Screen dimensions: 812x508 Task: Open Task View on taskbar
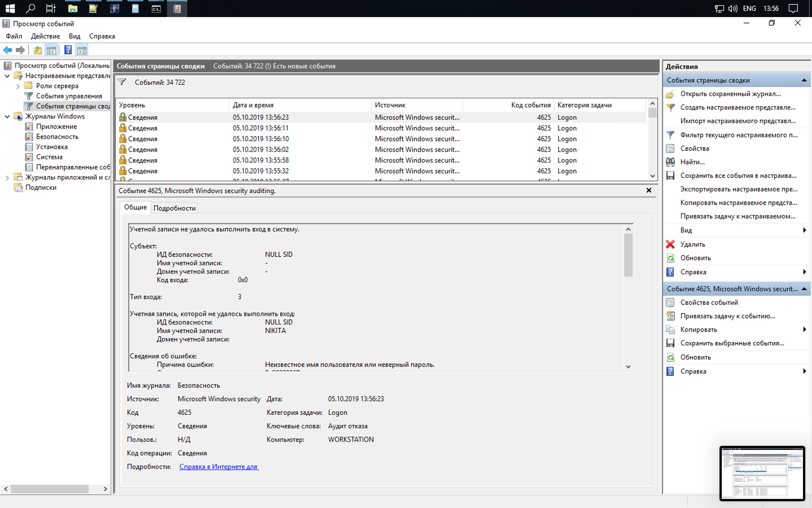click(x=51, y=8)
